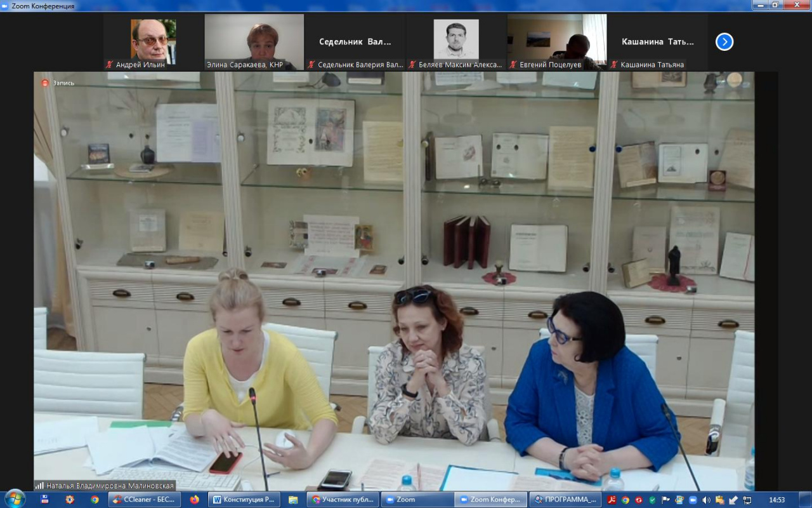Launch Firefox from the taskbar
Viewport: 812px width, 508px height.
point(194,500)
